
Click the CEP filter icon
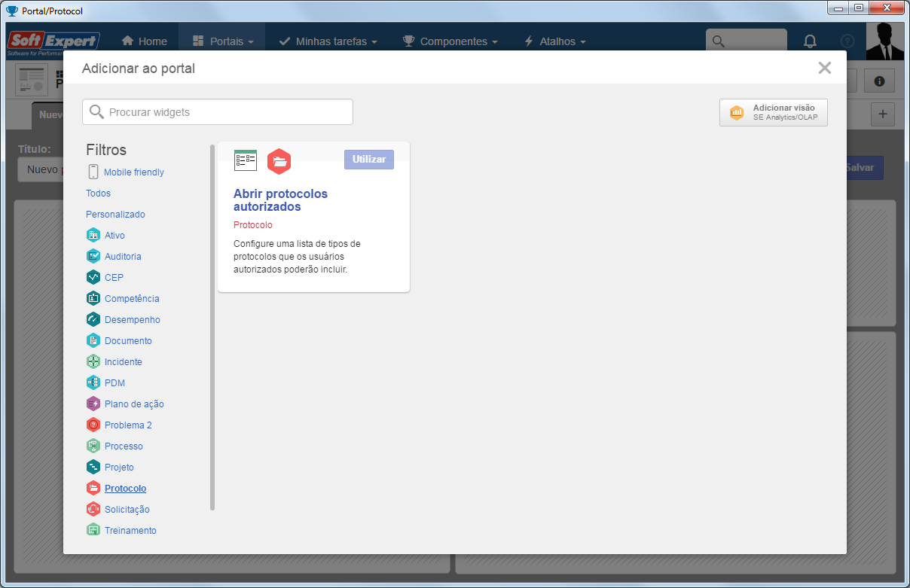93,277
